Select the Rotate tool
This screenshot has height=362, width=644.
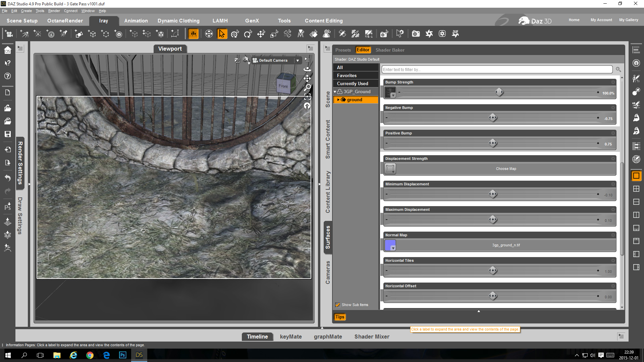coord(248,34)
